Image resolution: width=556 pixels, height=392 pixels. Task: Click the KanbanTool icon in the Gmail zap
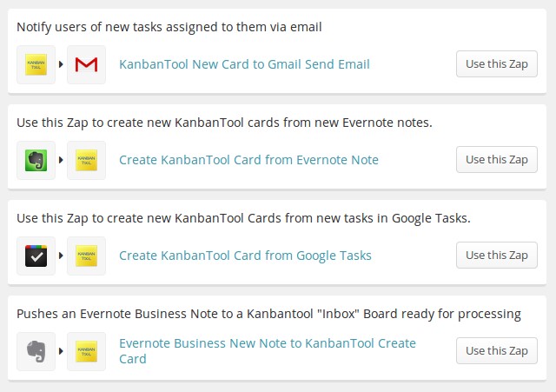click(x=36, y=64)
